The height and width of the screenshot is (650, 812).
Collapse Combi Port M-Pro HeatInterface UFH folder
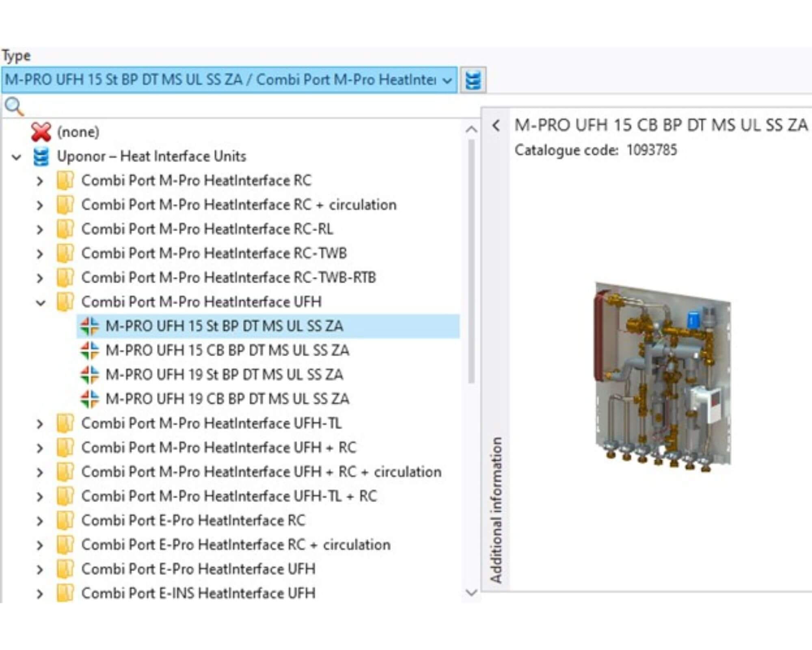pos(40,303)
